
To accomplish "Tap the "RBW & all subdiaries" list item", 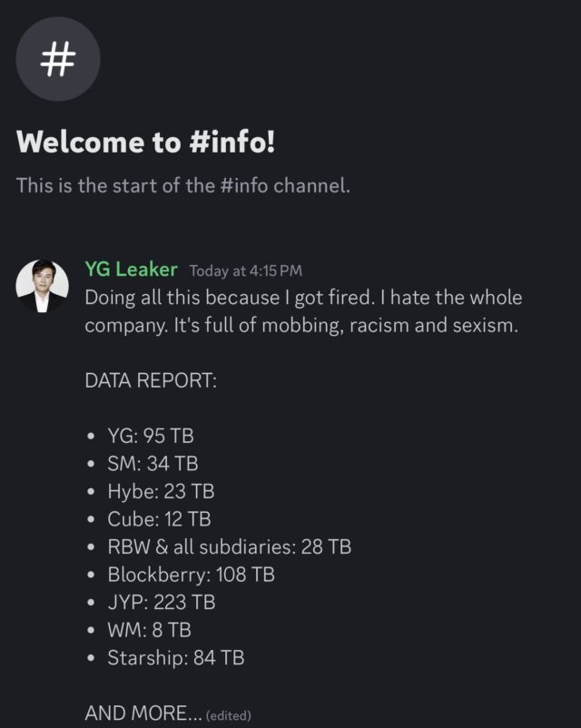I will click(229, 546).
